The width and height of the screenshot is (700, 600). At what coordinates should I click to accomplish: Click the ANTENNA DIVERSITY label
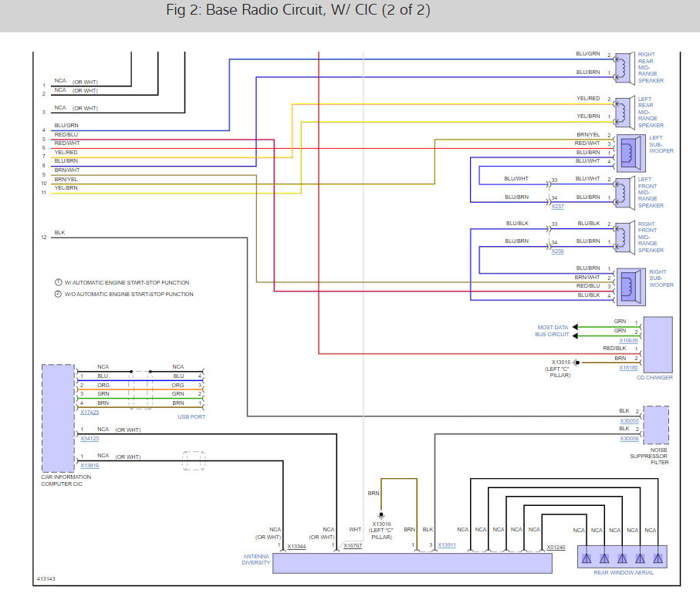click(255, 559)
